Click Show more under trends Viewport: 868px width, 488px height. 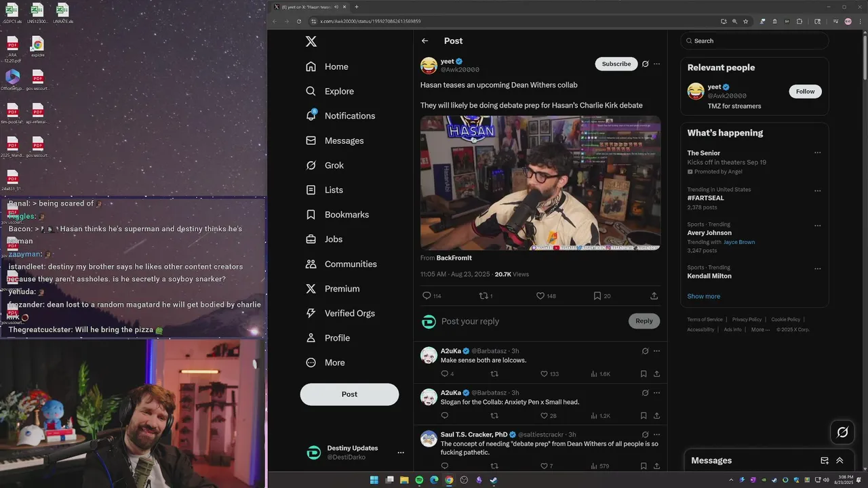coord(703,296)
